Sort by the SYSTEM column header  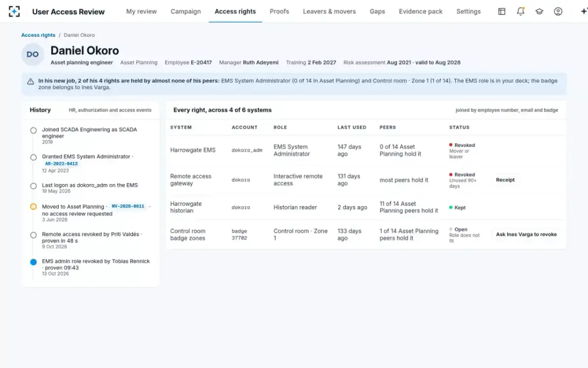181,127
